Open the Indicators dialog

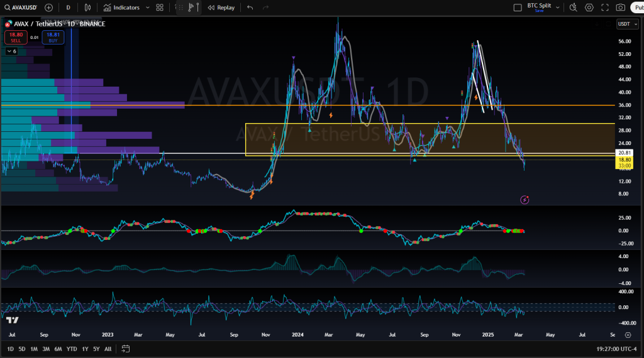121,8
